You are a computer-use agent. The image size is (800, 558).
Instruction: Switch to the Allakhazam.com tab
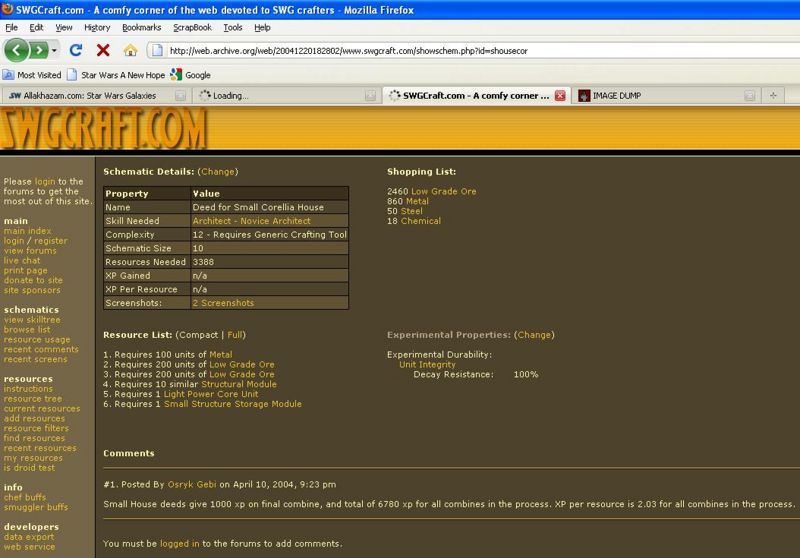pos(90,96)
